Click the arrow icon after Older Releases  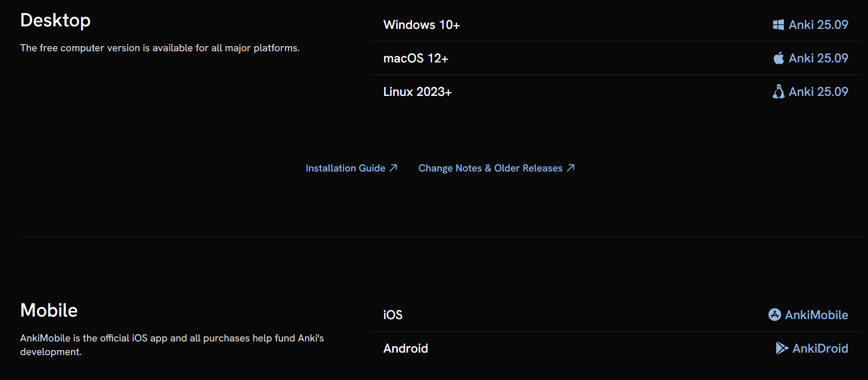pos(571,168)
